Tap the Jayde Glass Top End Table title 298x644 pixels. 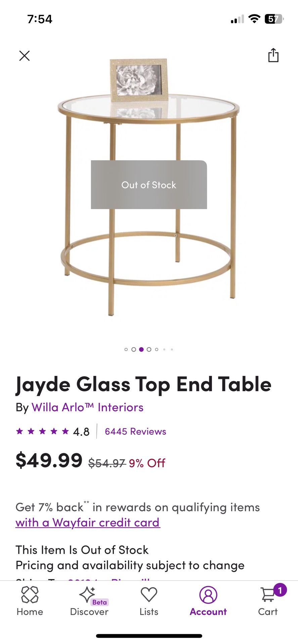pos(143,384)
